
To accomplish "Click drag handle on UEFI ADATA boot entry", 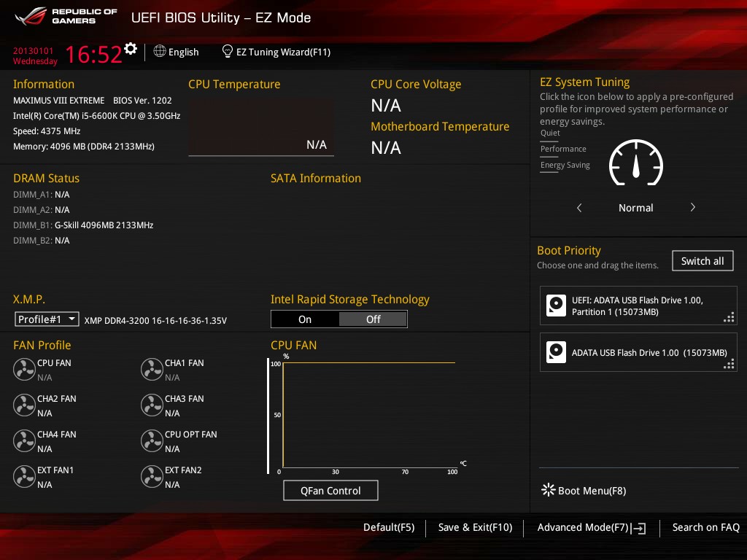I will pyautogui.click(x=729, y=318).
